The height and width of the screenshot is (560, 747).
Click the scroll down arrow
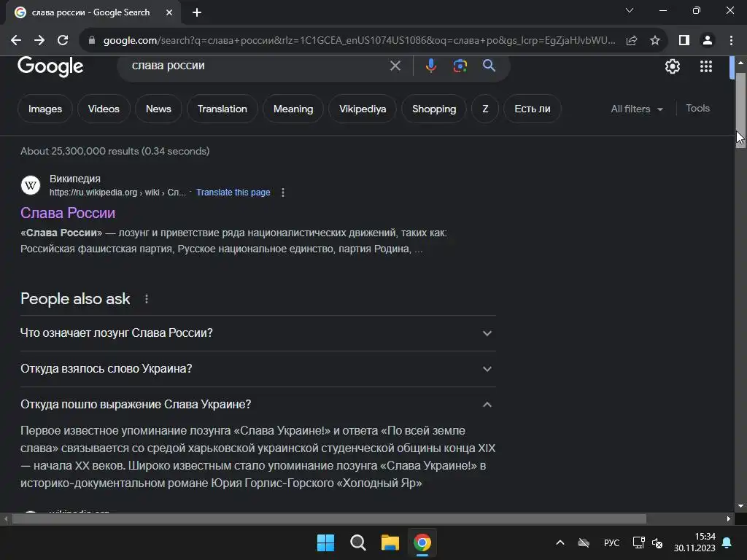pyautogui.click(x=740, y=506)
